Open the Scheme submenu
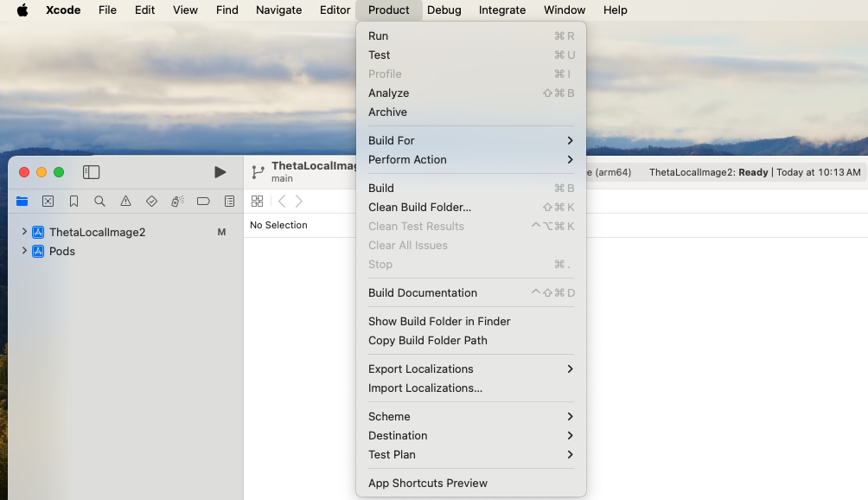The height and width of the screenshot is (500, 868). tap(471, 416)
